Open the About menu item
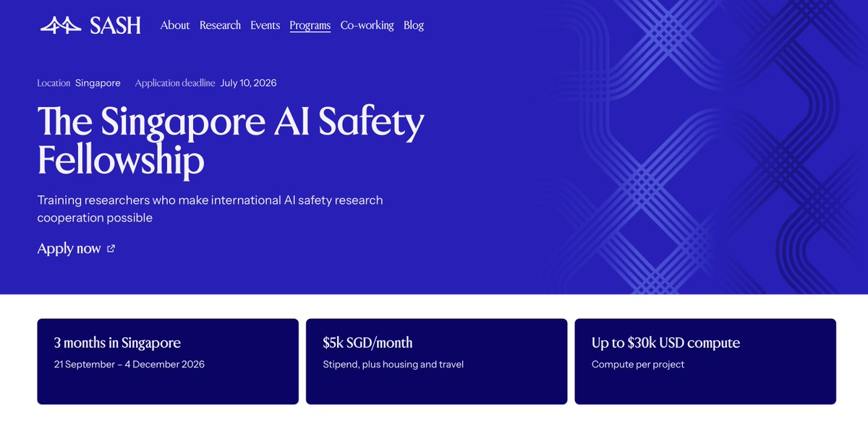The width and height of the screenshot is (868, 426). click(x=175, y=25)
